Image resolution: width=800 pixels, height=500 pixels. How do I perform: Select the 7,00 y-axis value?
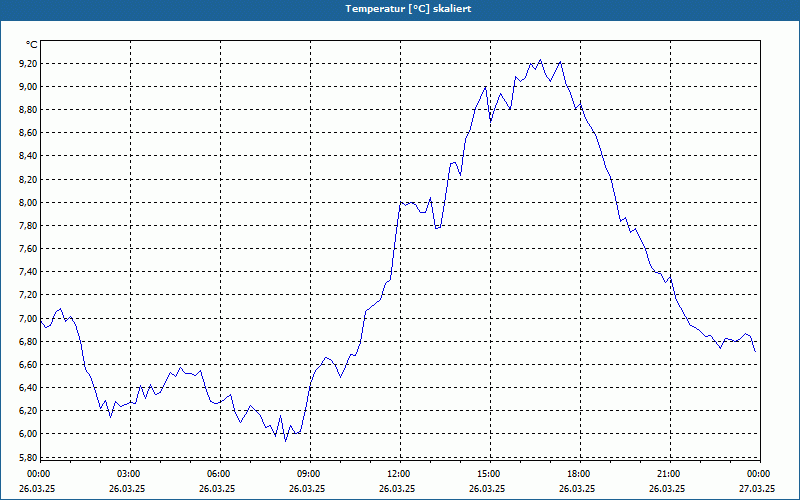click(28, 318)
